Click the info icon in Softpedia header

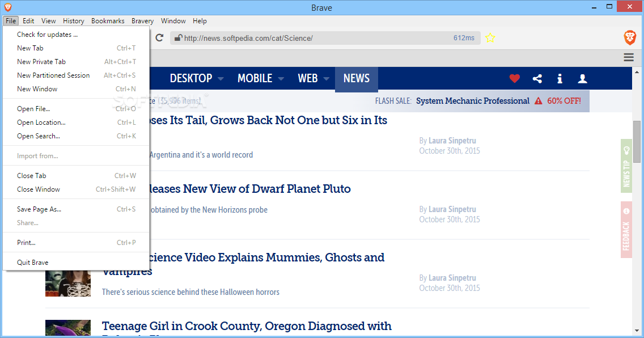click(x=560, y=78)
